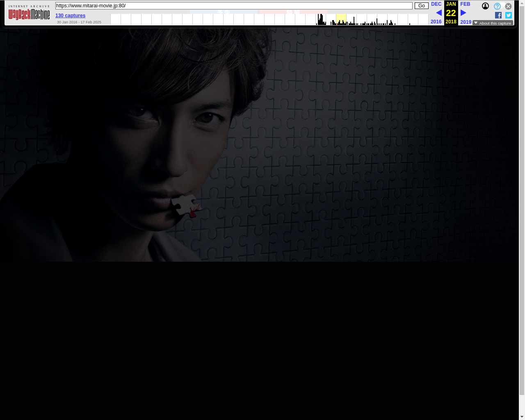Go to previous capture with left arrow
The height and width of the screenshot is (420, 525).
tap(438, 13)
